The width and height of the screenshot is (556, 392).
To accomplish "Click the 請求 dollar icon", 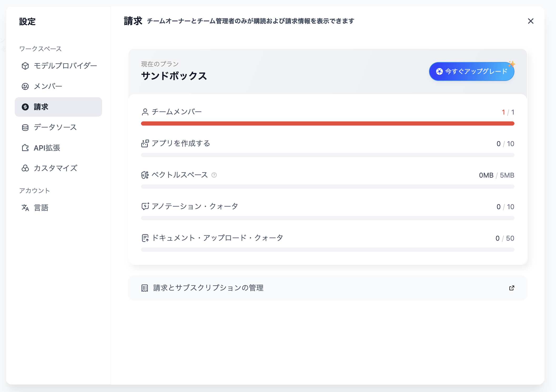I will [25, 107].
